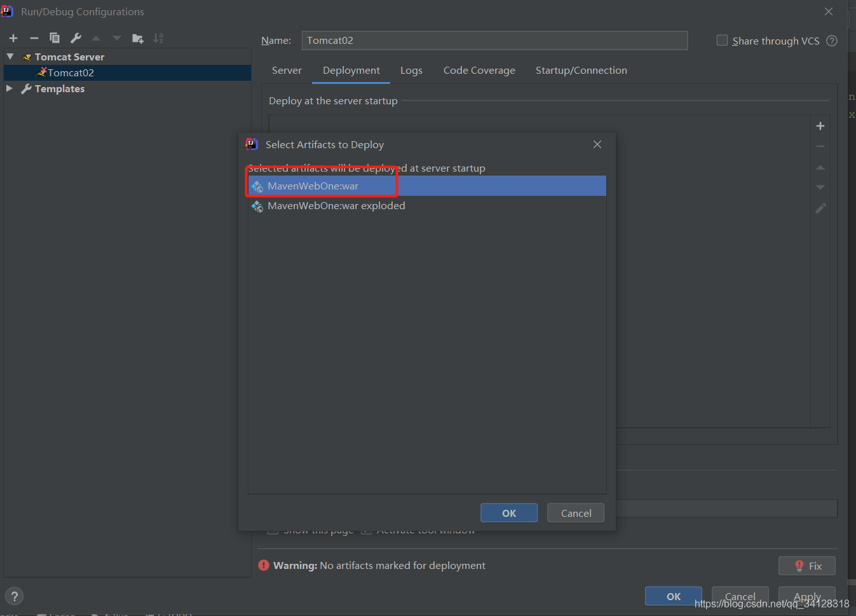
Task: Expand the Templates tree node
Action: pos(10,88)
